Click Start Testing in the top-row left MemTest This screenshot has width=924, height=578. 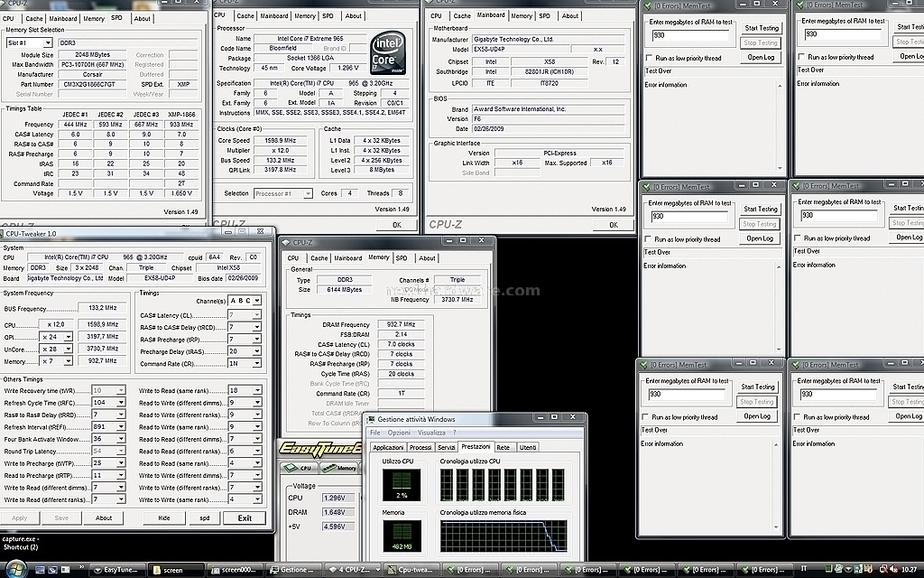tap(762, 28)
